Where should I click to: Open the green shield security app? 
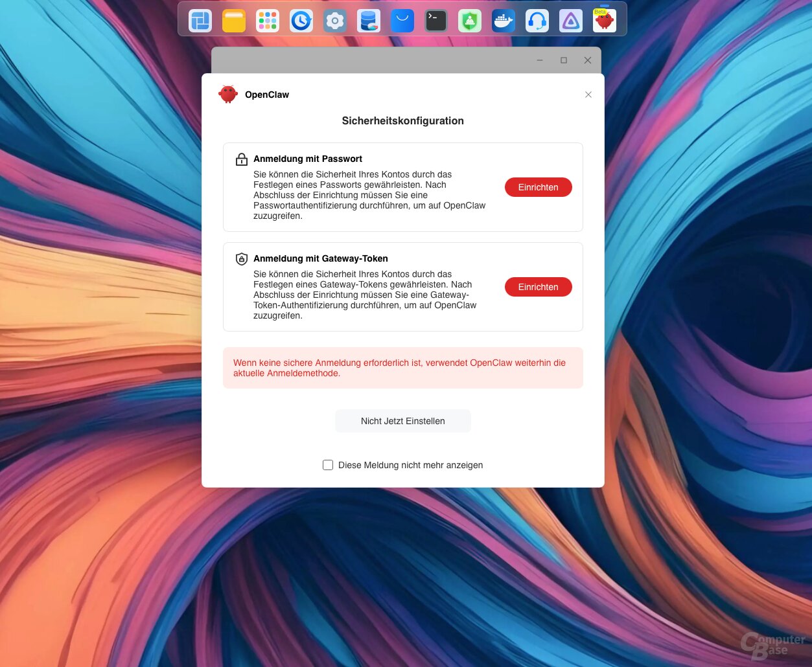[470, 21]
